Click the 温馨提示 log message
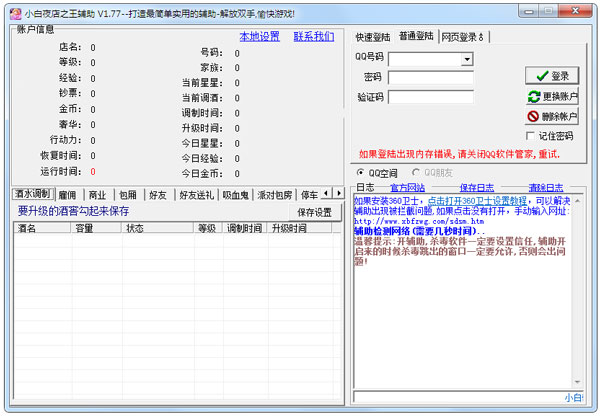This screenshot has height=418, width=600. (x=460, y=251)
